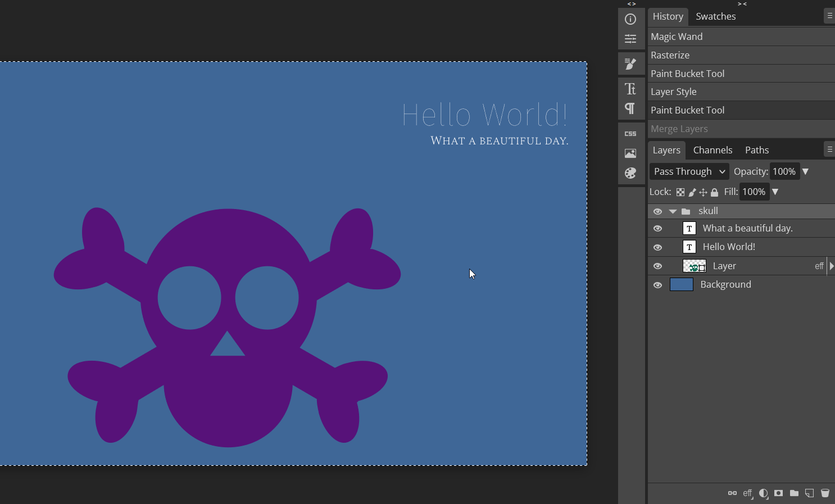Click the Rasterize history step
Viewport: 835px width, 504px height.
[x=670, y=55]
